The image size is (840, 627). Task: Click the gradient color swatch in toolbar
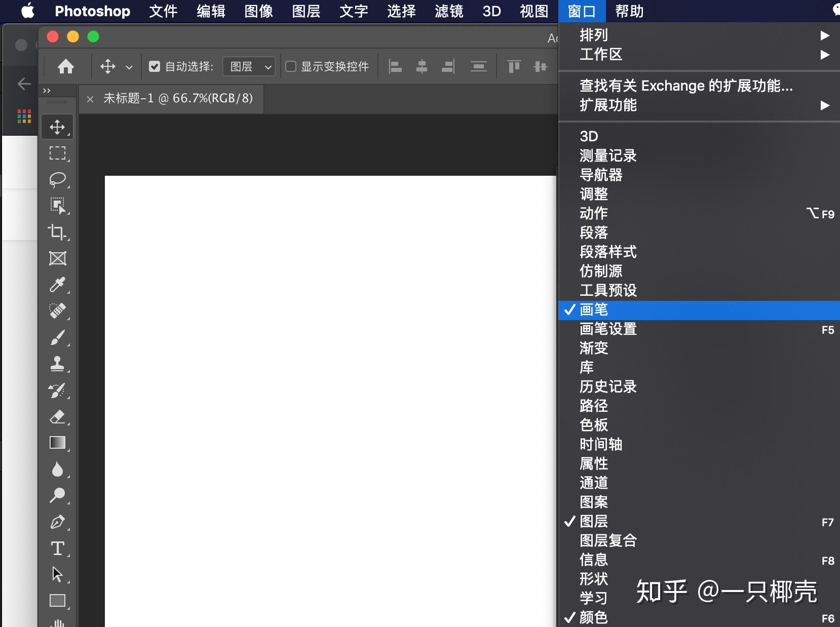[57, 443]
